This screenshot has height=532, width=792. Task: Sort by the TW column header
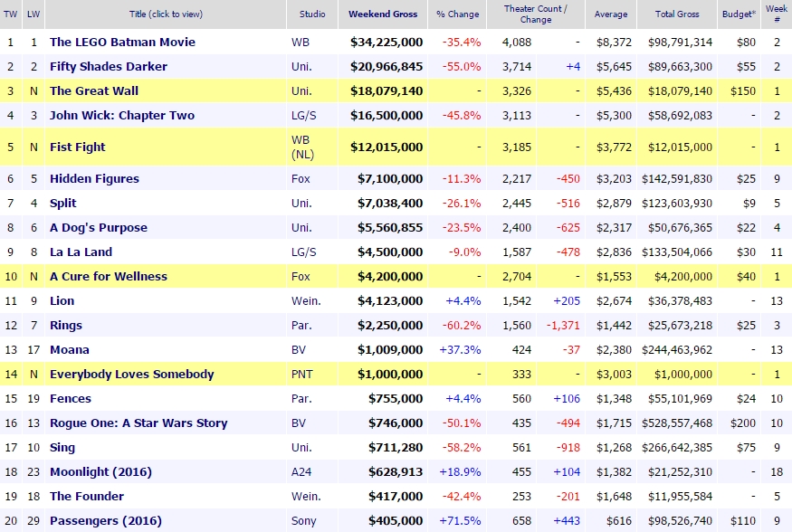tap(11, 14)
